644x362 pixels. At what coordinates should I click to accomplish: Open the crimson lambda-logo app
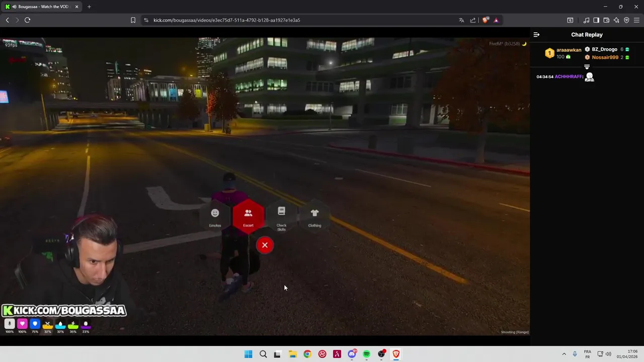337,354
